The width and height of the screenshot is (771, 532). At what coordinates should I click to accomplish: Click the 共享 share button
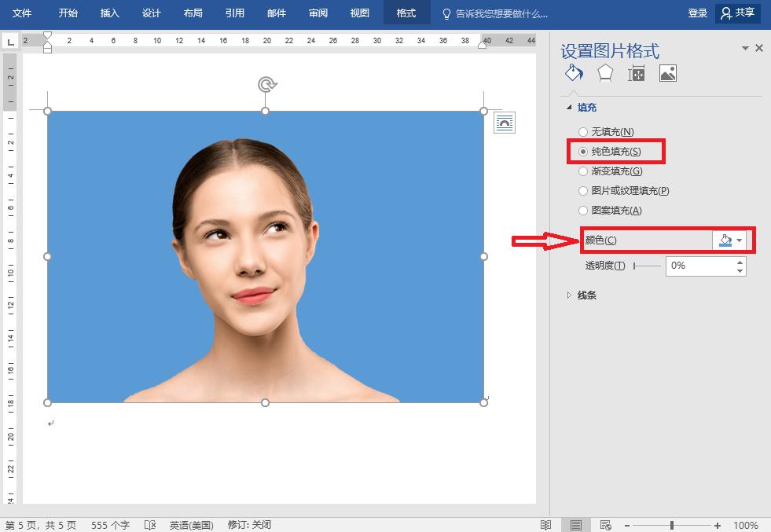point(737,13)
